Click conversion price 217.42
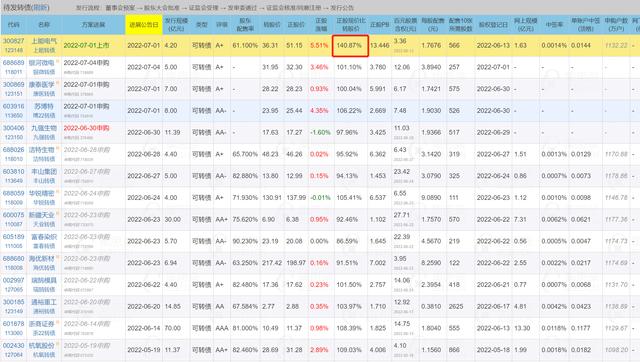This screenshot has width=640, height=362. point(272,263)
